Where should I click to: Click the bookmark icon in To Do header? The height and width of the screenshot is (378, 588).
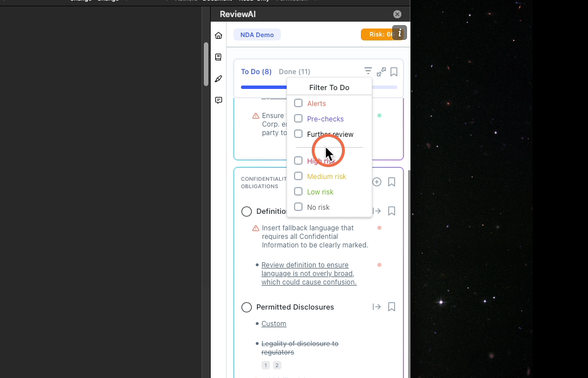click(394, 72)
